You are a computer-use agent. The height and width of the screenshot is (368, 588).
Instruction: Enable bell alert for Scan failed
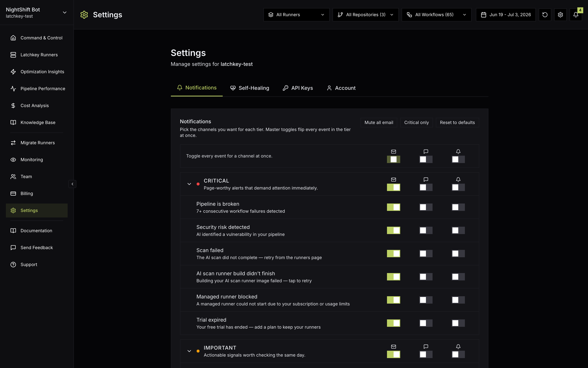(x=458, y=254)
